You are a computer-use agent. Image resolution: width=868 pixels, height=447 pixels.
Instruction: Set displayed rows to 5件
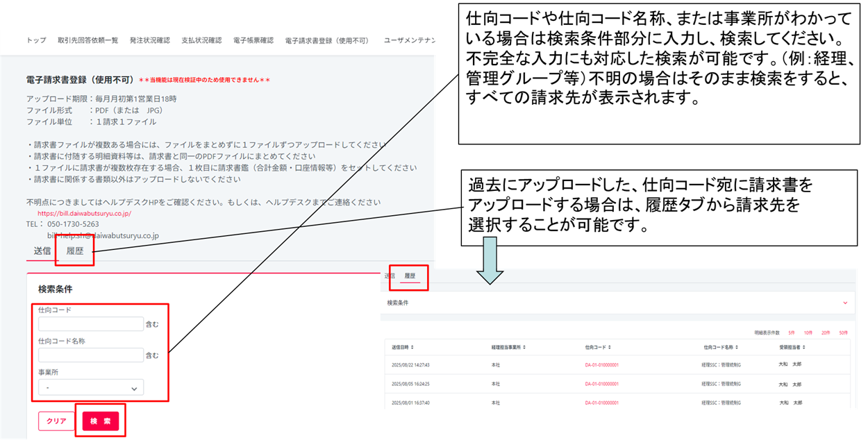(x=792, y=332)
